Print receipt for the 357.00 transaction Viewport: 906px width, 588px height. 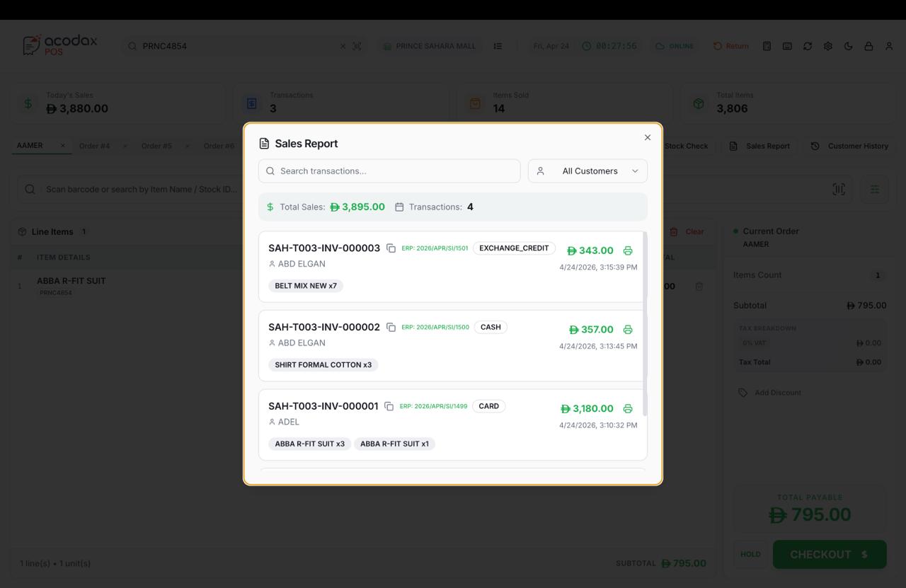click(628, 330)
